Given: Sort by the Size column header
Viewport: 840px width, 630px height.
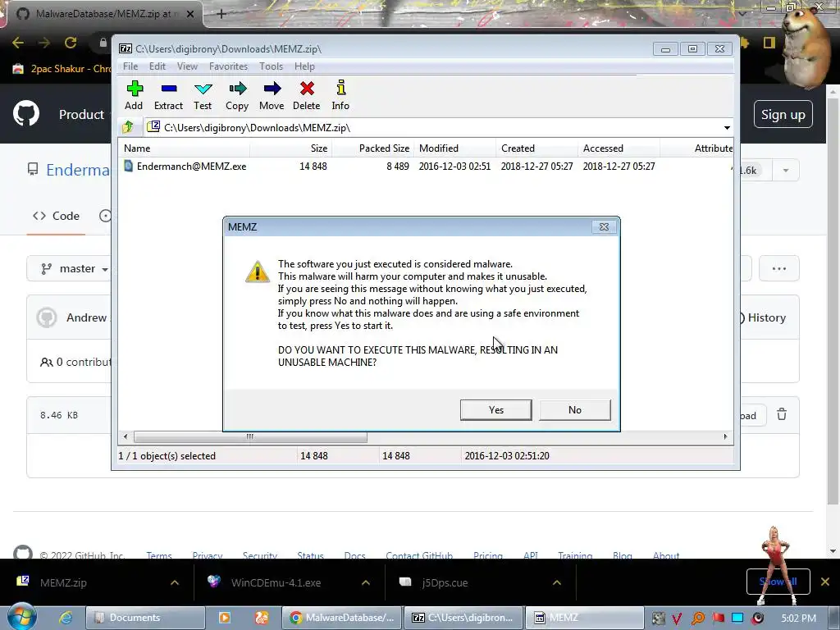Looking at the screenshot, I should (x=291, y=148).
